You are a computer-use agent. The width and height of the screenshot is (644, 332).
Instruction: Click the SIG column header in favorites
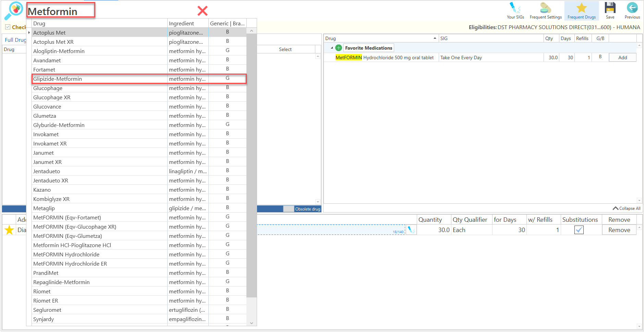point(491,38)
